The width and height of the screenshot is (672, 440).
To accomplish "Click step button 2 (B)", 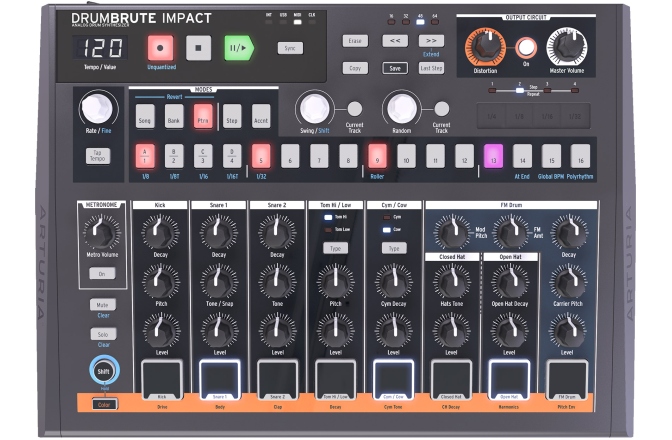I will (x=174, y=156).
